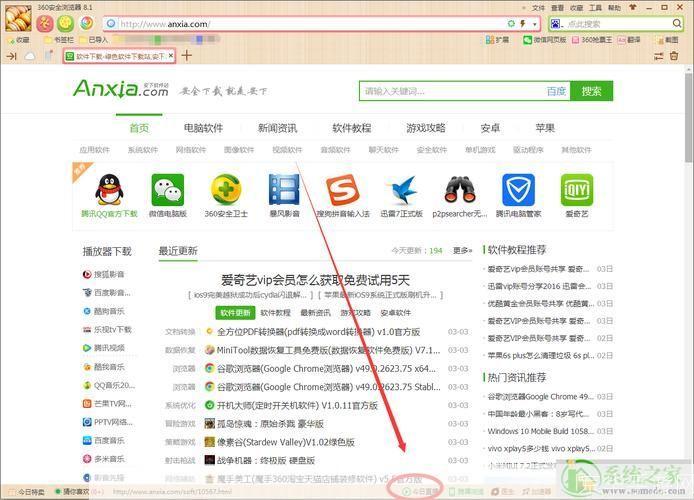Screen dimensions: 694x500
Task: Open 搜狐影音 in the player list
Action: 104,274
